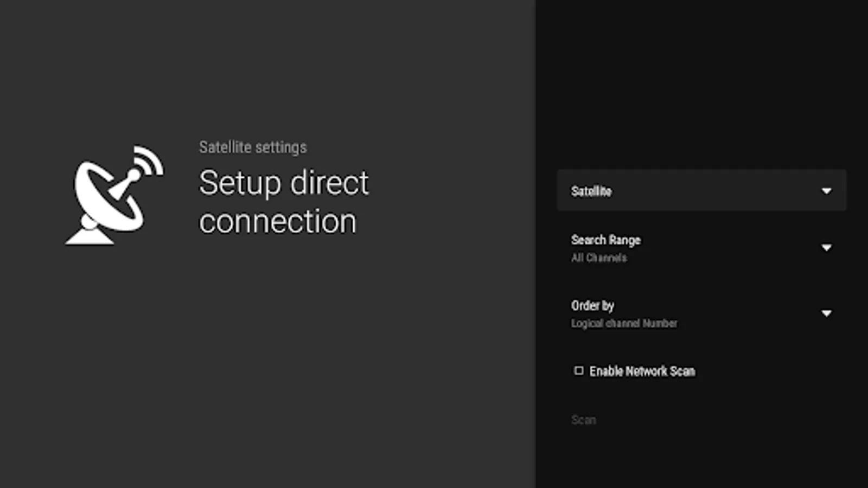Click the Setup direct connection heading
Viewport: 868px width, 488px height.
click(x=284, y=202)
